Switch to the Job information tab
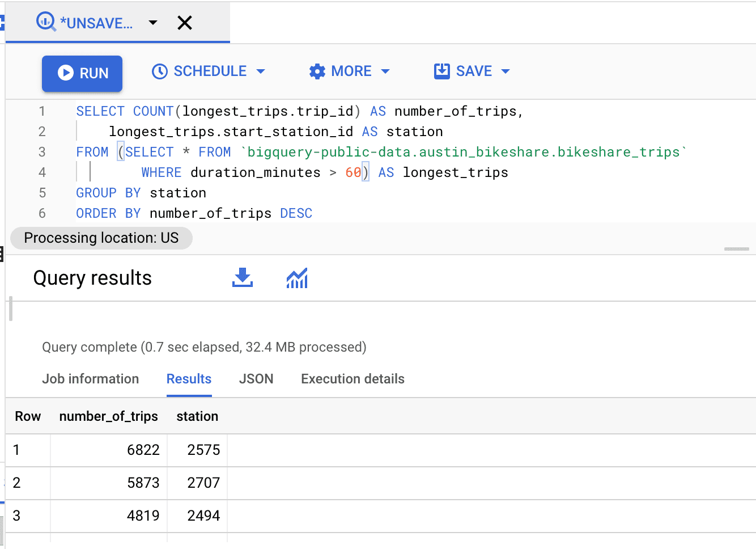This screenshot has height=549, width=756. pyautogui.click(x=90, y=379)
